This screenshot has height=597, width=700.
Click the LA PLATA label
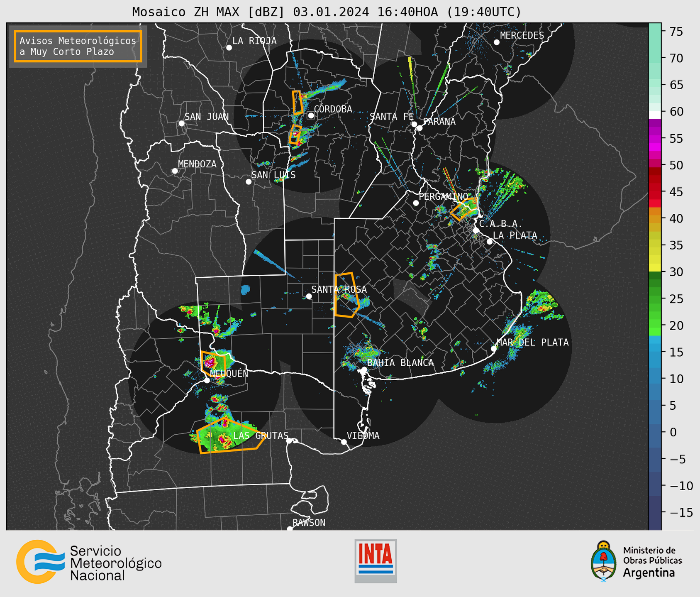pos(515,235)
